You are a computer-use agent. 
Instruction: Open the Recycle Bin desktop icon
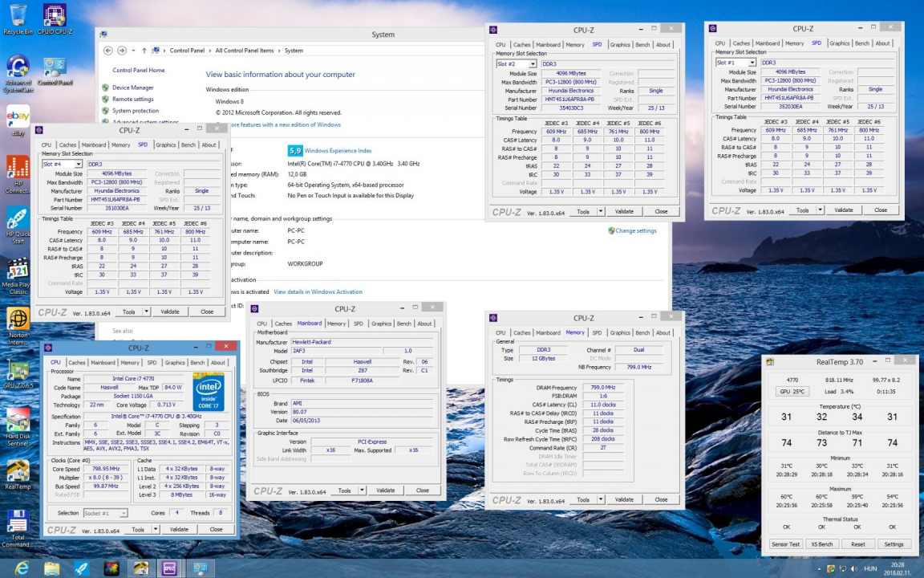pos(18,19)
